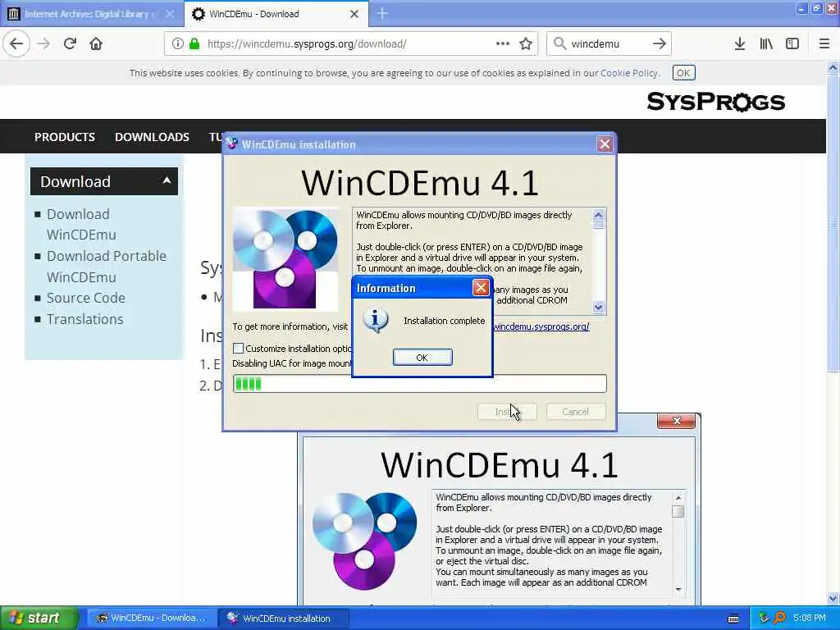Image resolution: width=840 pixels, height=630 pixels.
Task: Click the search box containing wincdemu
Action: pyautogui.click(x=608, y=44)
